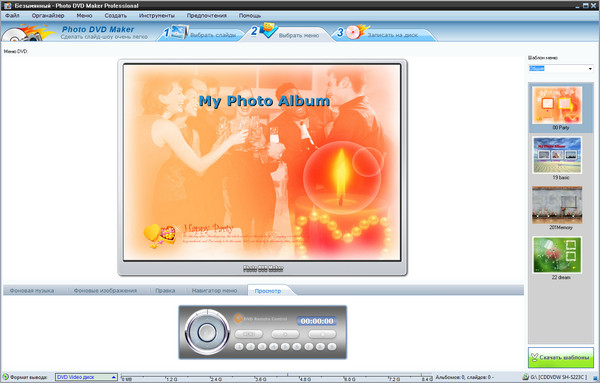
Task: Click the drive icon beside the G:\ burner
Action: click(526, 378)
